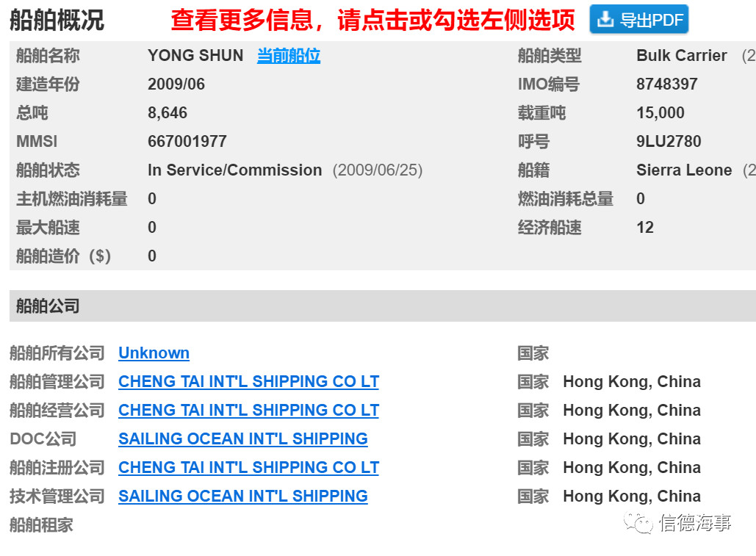This screenshot has width=756, height=556.
Task: Click the ship name YONG SHUN
Action: [x=195, y=55]
